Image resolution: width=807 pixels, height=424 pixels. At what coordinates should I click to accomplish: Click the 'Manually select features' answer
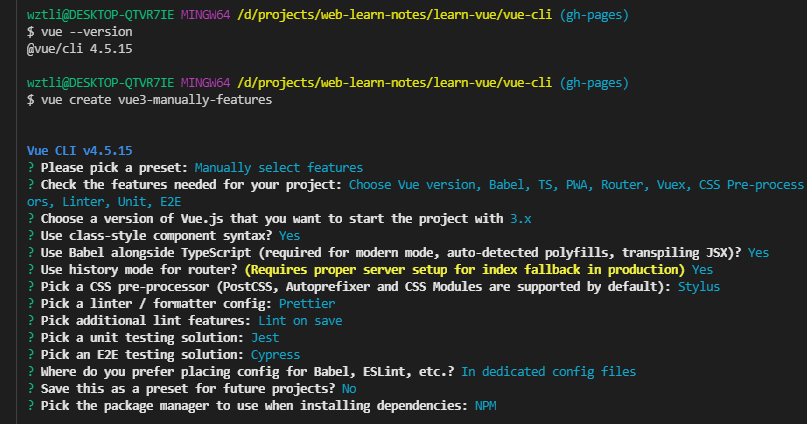pos(278,168)
